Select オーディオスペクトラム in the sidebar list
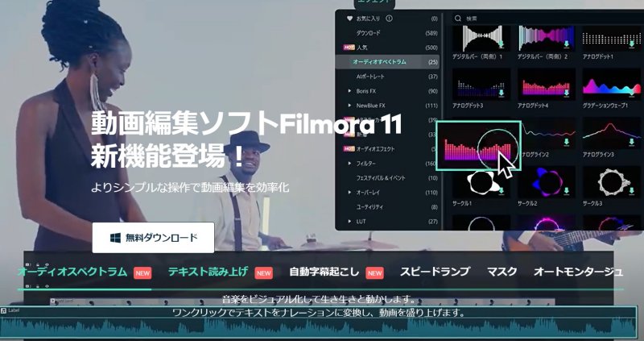This screenshot has height=341, width=644. click(x=379, y=62)
